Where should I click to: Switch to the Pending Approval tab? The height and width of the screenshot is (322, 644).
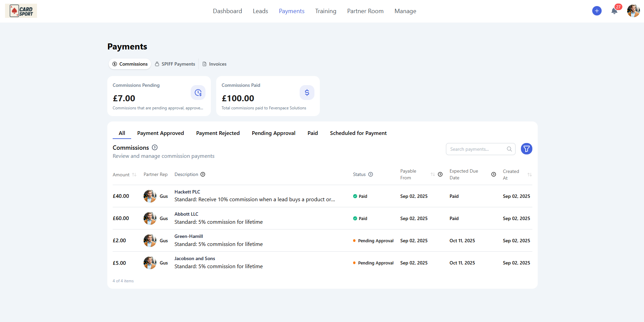point(273,133)
